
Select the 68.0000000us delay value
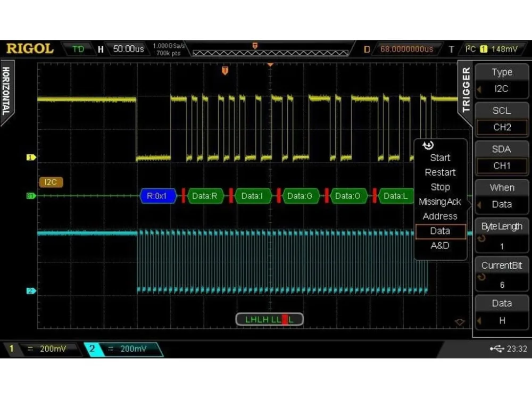pos(406,49)
